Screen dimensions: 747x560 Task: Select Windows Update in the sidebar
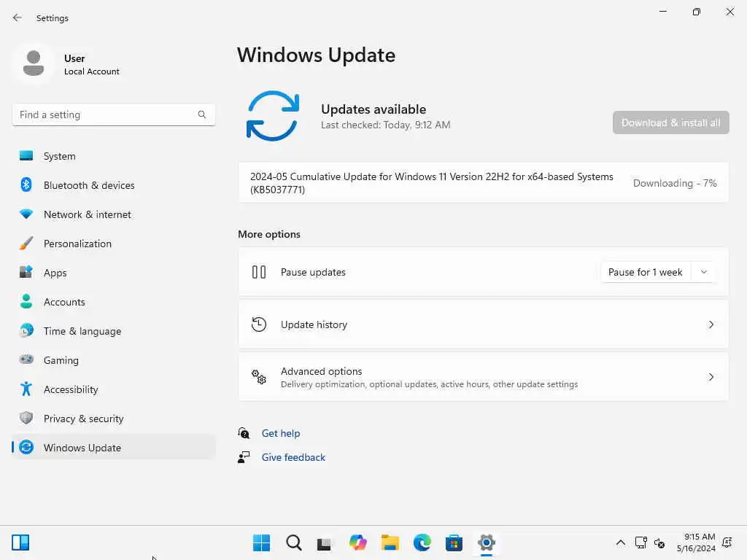click(x=113, y=447)
